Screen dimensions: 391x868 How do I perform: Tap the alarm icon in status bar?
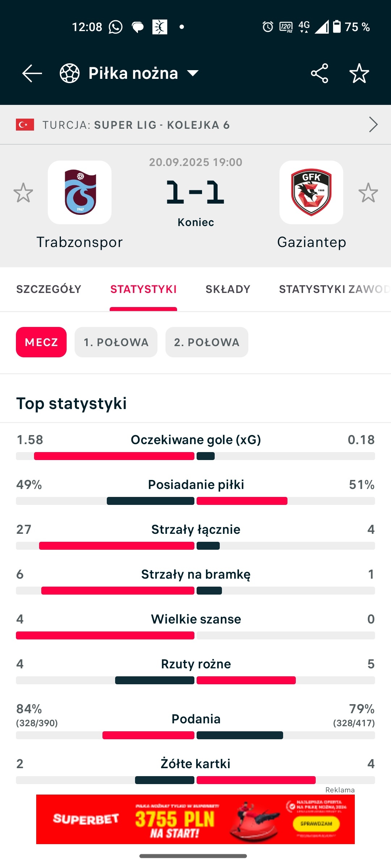[x=268, y=27]
